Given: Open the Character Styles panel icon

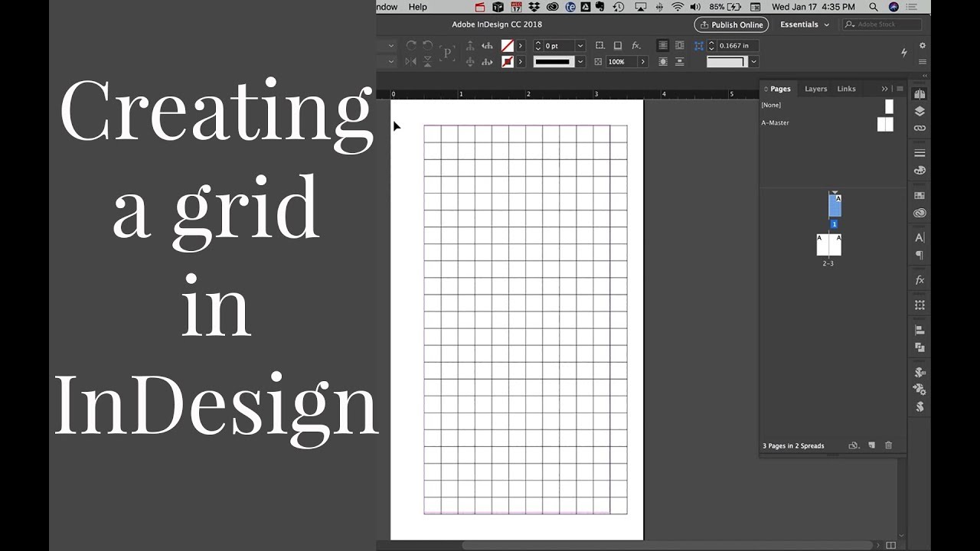Looking at the screenshot, I should point(920,238).
